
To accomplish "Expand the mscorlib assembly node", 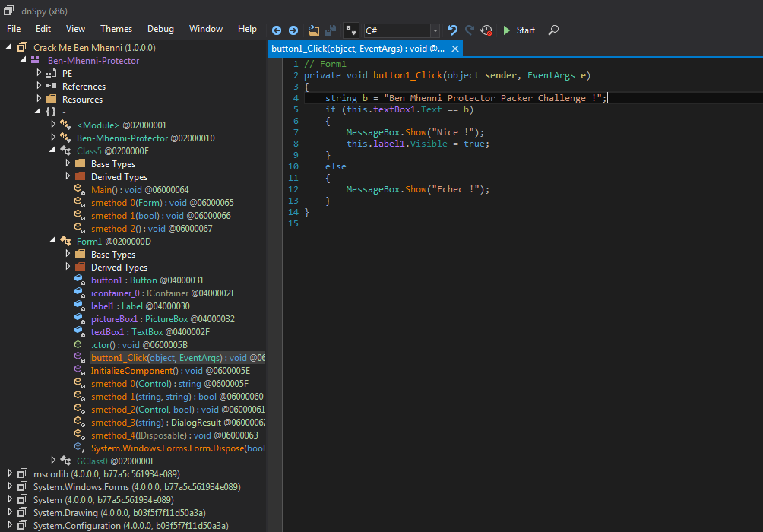I will pos(11,474).
